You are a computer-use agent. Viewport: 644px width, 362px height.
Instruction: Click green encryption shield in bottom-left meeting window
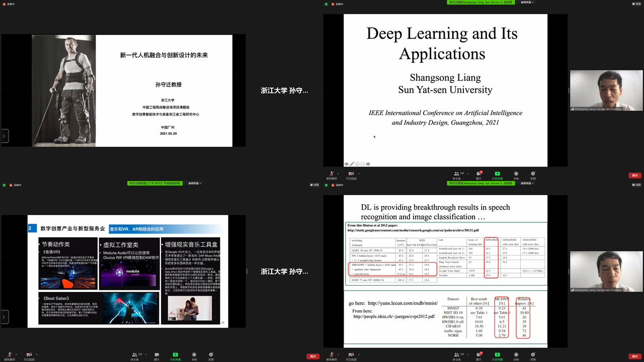[4, 185]
